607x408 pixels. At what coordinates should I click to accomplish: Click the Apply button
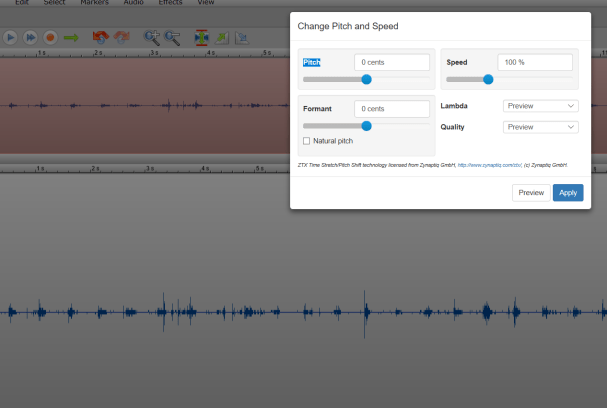point(568,193)
